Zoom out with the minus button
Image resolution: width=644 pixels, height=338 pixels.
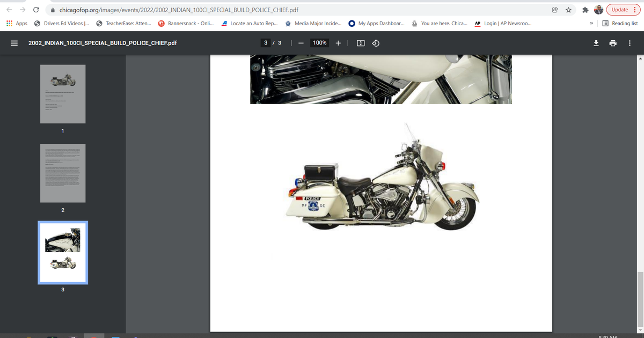301,43
